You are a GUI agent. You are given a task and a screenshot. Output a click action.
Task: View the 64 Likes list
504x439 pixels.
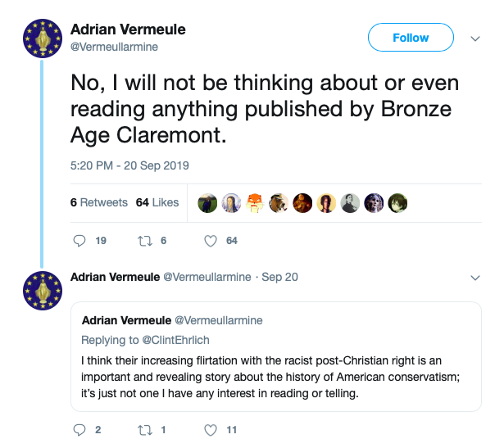pyautogui.click(x=157, y=202)
